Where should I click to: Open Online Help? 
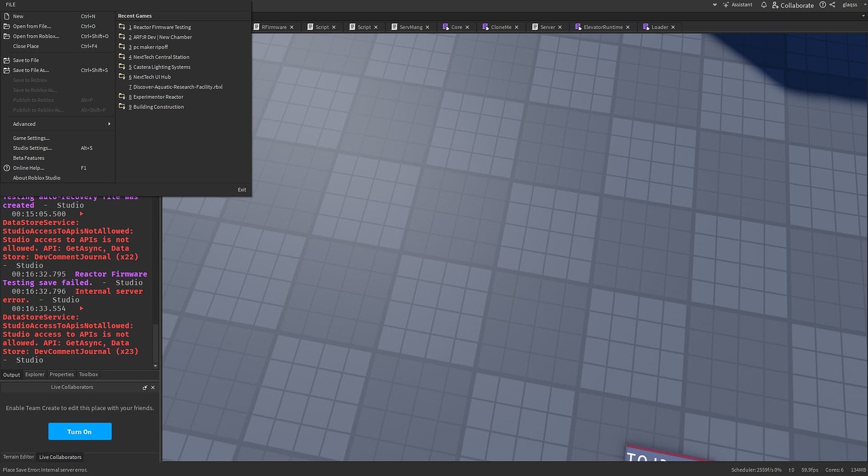coord(58,168)
